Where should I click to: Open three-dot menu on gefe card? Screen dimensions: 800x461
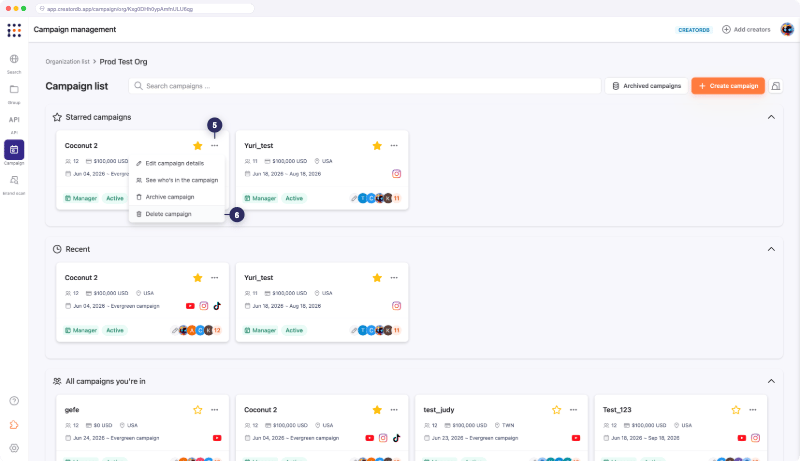(214, 410)
